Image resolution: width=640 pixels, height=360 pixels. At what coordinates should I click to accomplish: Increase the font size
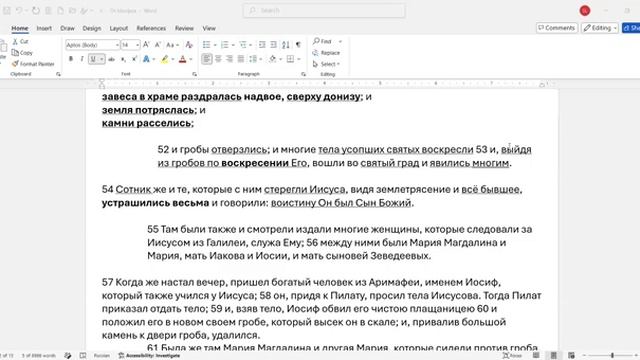point(146,44)
